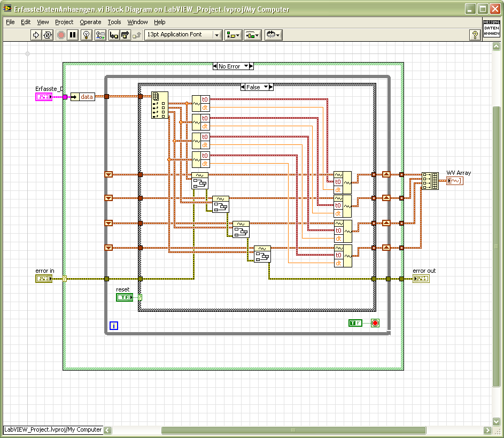
Task: Click the Pause button in toolbar
Action: tap(73, 35)
